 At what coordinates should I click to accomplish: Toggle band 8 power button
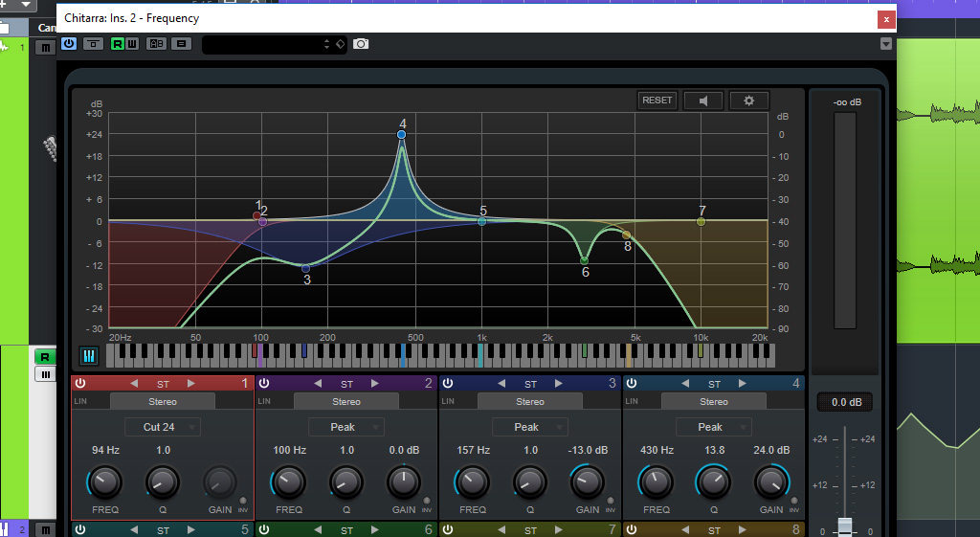[632, 529]
